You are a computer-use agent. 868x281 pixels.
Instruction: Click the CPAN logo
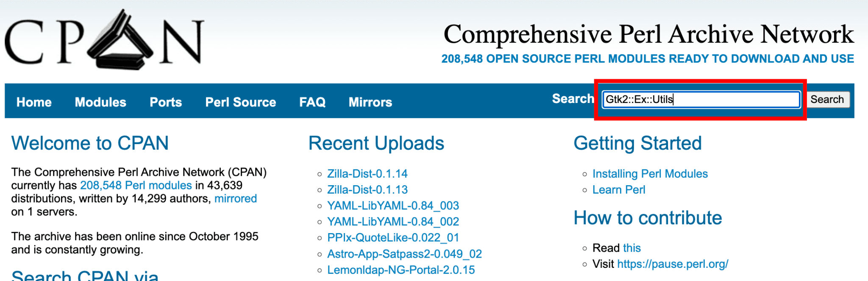pos(104,40)
